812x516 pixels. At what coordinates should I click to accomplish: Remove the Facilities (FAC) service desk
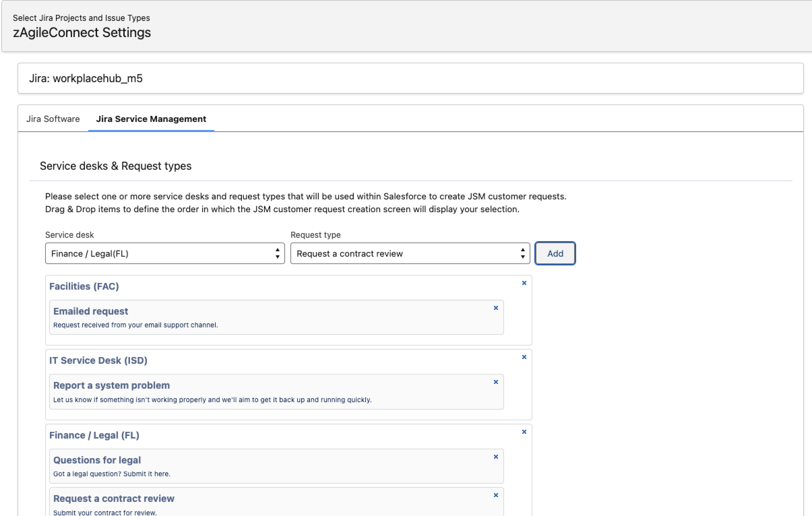524,283
